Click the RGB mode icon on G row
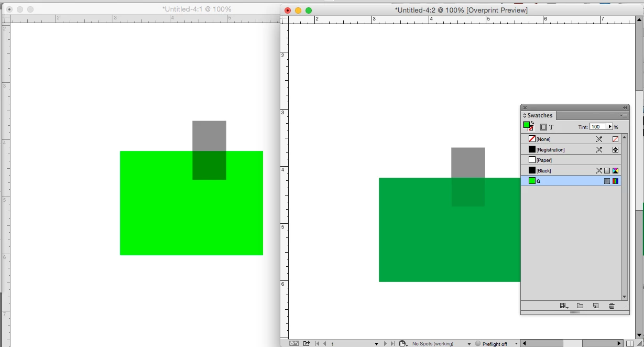The image size is (644, 347). pyautogui.click(x=615, y=181)
